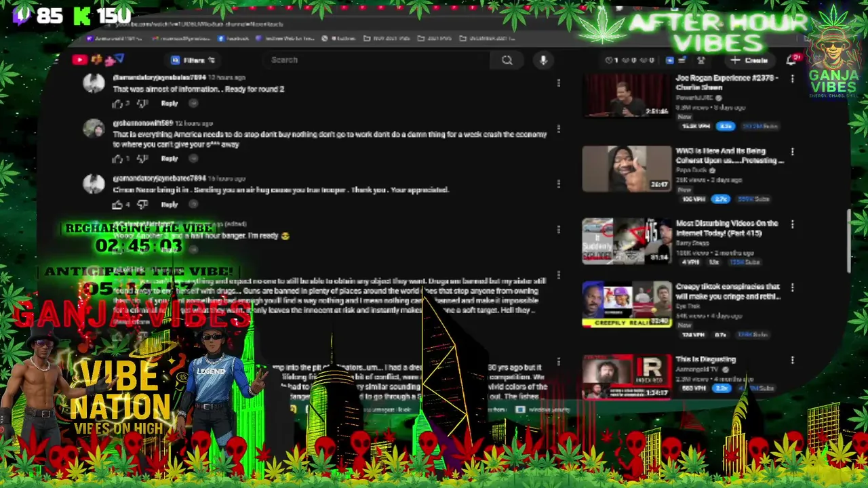Open 'This Is Disgusting' video thumbnail
The height and width of the screenshot is (488, 868).
[x=627, y=376]
